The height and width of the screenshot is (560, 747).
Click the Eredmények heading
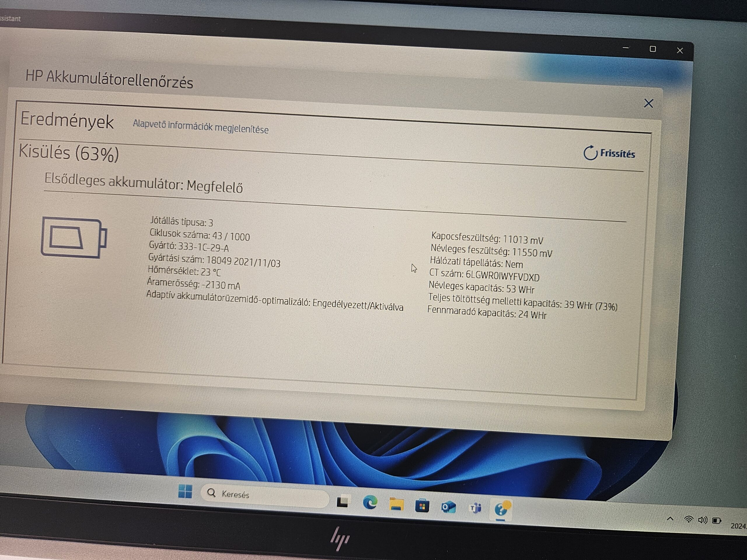pyautogui.click(x=67, y=120)
